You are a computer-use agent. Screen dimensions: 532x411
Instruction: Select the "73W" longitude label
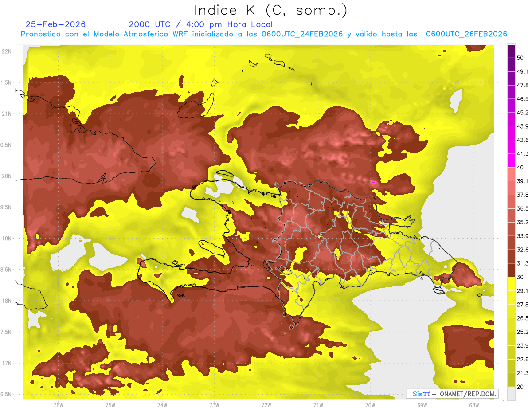[214, 405]
